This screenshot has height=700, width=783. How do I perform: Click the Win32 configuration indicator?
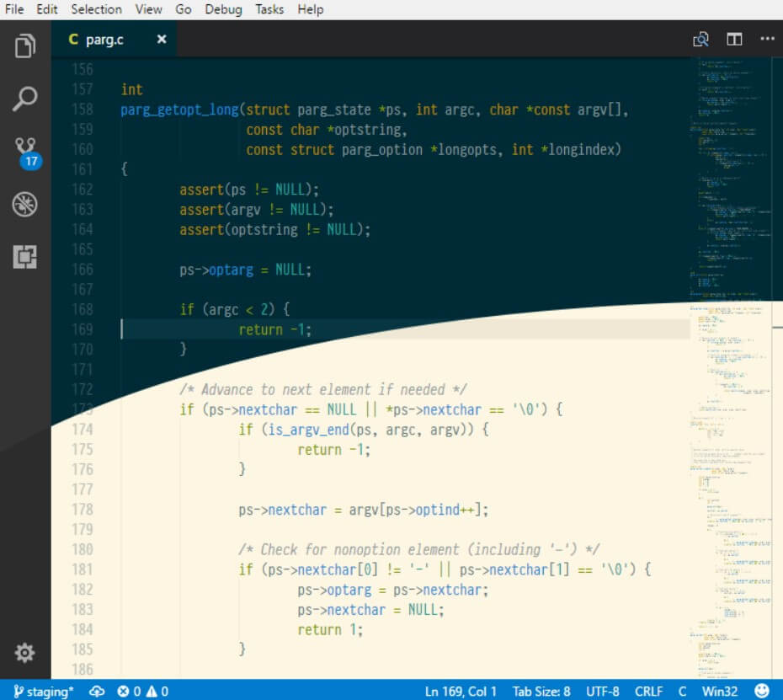point(720,691)
